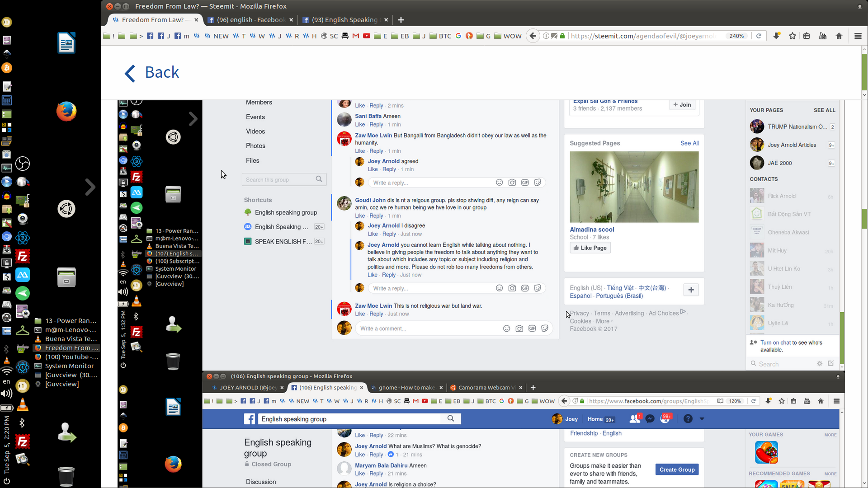This screenshot has width=868, height=488.
Task: Click the blue 'Back' link on Steemit
Action: click(152, 72)
